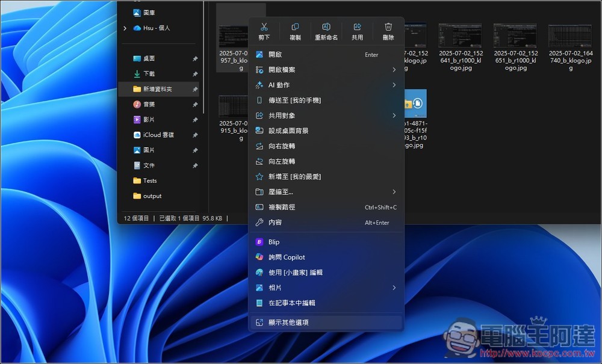This screenshot has width=602, height=364.
Task: Click the Delete (刪除) trash icon
Action: tap(388, 27)
